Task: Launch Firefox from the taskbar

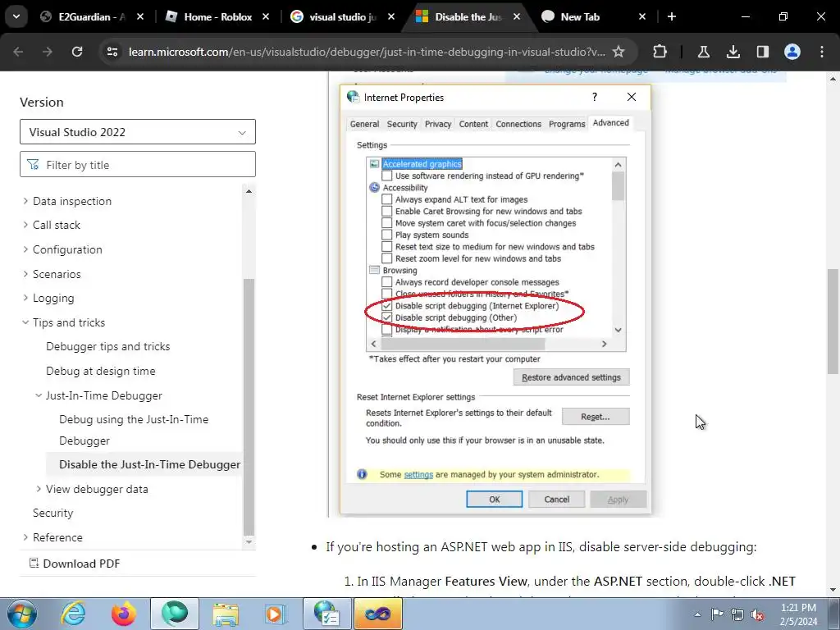Action: click(124, 614)
